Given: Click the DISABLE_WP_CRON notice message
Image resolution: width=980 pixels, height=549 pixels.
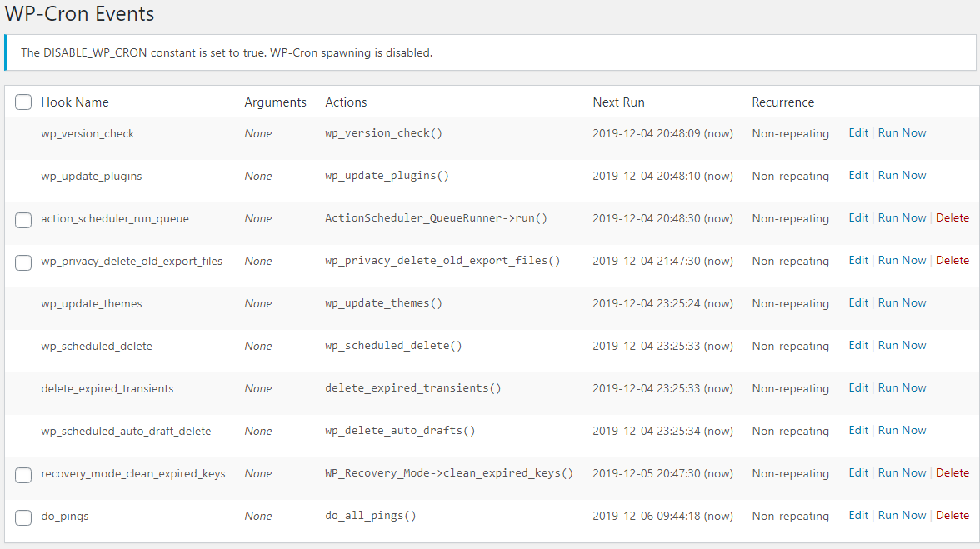Looking at the screenshot, I should point(227,52).
